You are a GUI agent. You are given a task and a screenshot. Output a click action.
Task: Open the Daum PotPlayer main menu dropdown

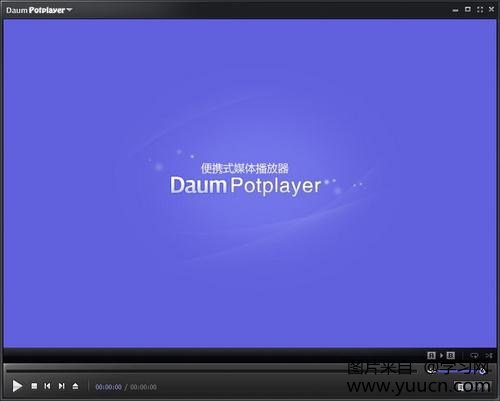[39, 10]
